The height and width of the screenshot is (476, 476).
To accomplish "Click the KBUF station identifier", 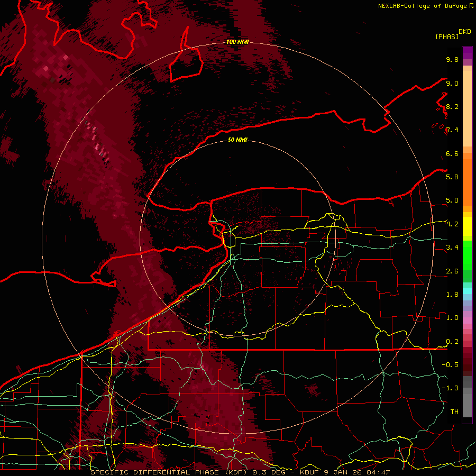I will (310, 472).
